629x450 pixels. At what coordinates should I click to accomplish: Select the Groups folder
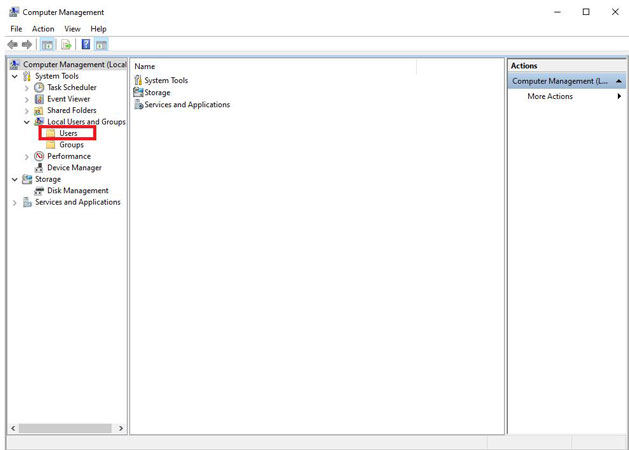pos(71,145)
